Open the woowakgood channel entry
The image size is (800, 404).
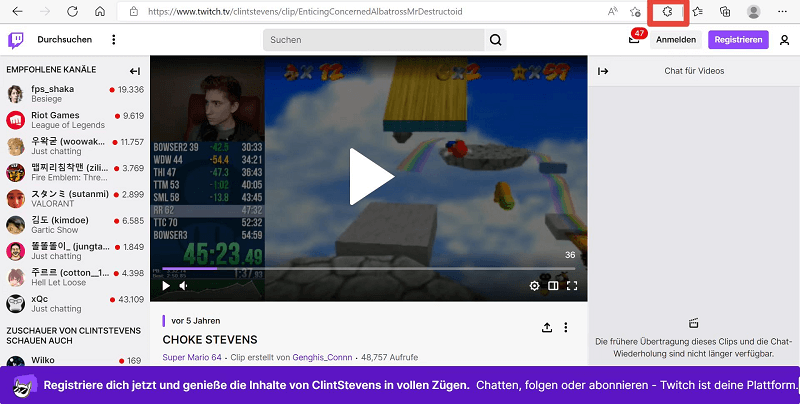(75, 146)
